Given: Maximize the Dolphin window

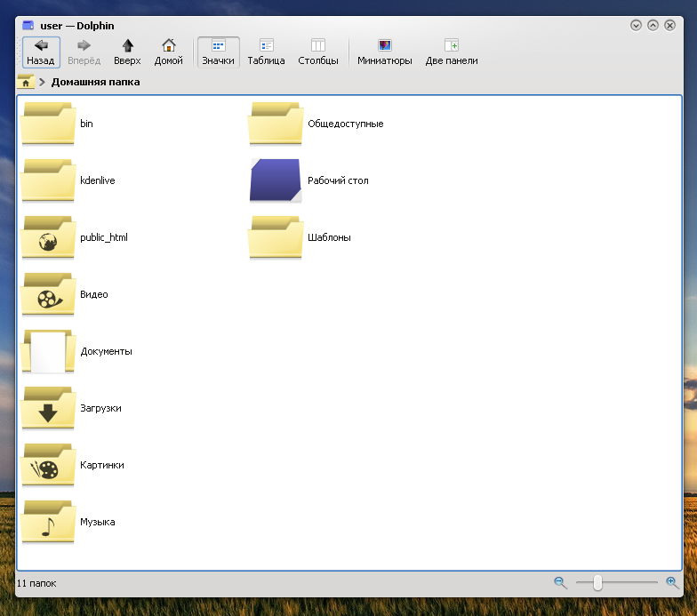Looking at the screenshot, I should (653, 25).
